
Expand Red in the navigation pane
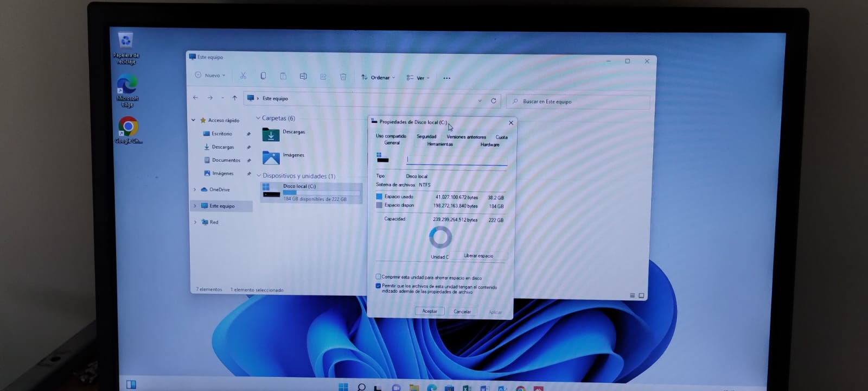click(x=195, y=222)
